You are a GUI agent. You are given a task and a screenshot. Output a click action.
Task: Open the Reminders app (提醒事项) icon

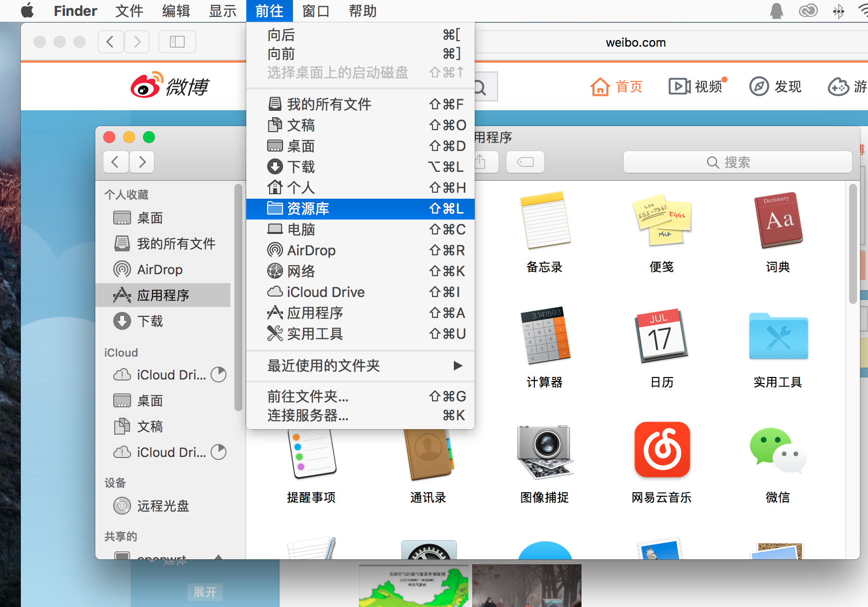[311, 454]
